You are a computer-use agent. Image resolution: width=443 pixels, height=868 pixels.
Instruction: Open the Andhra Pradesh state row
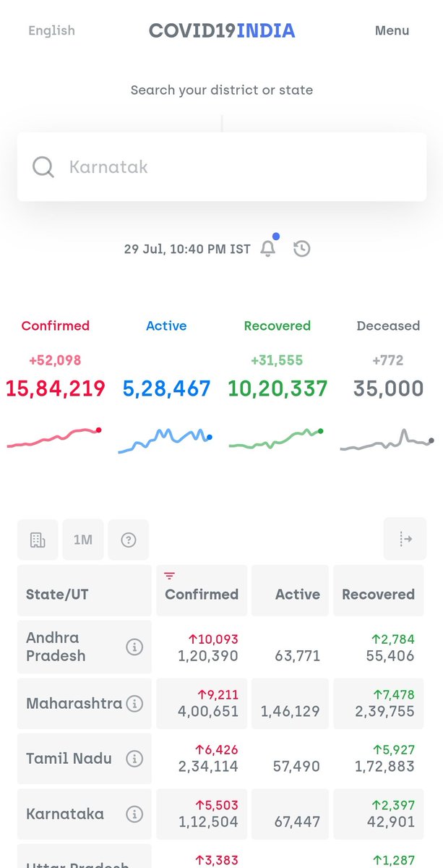click(221, 647)
